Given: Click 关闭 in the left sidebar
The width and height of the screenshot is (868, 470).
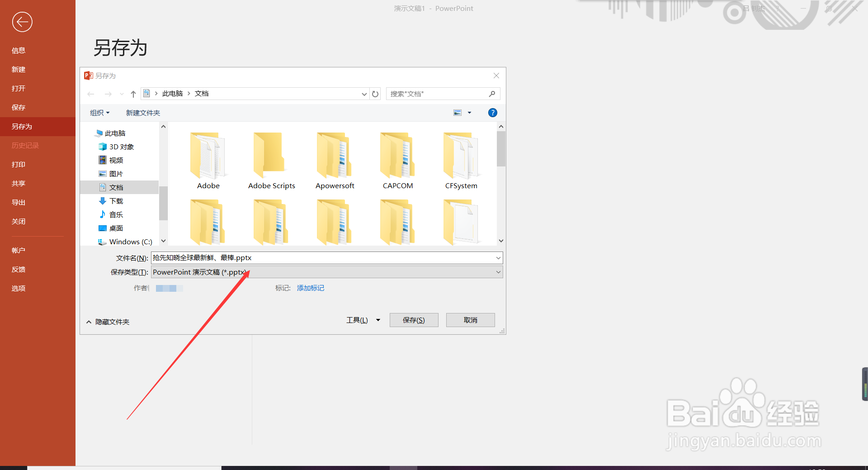Looking at the screenshot, I should 19,221.
